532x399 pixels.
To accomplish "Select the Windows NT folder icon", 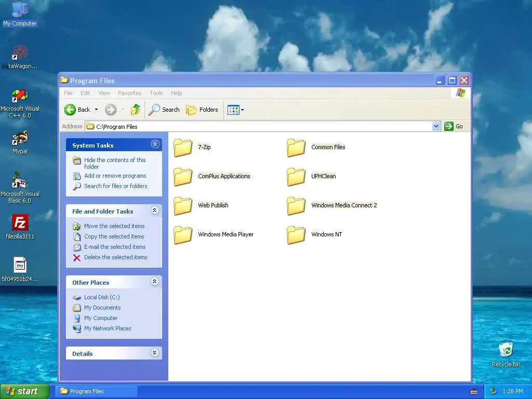I will click(x=296, y=235).
